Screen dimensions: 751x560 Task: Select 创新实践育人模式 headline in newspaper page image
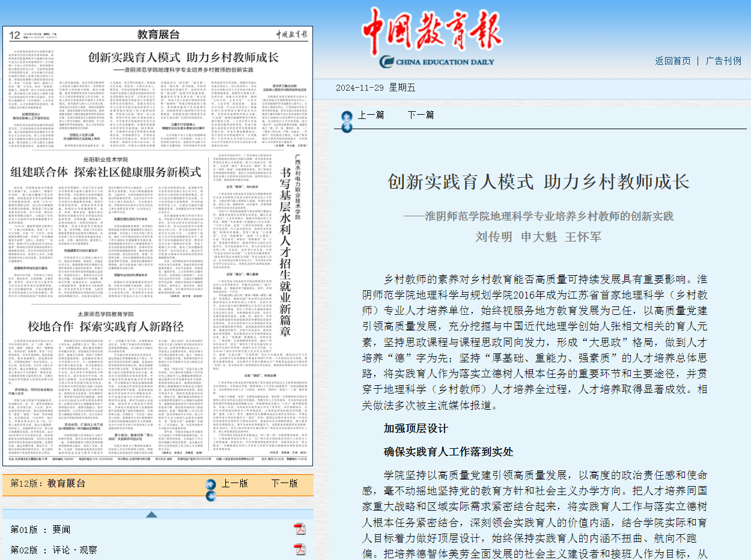183,58
